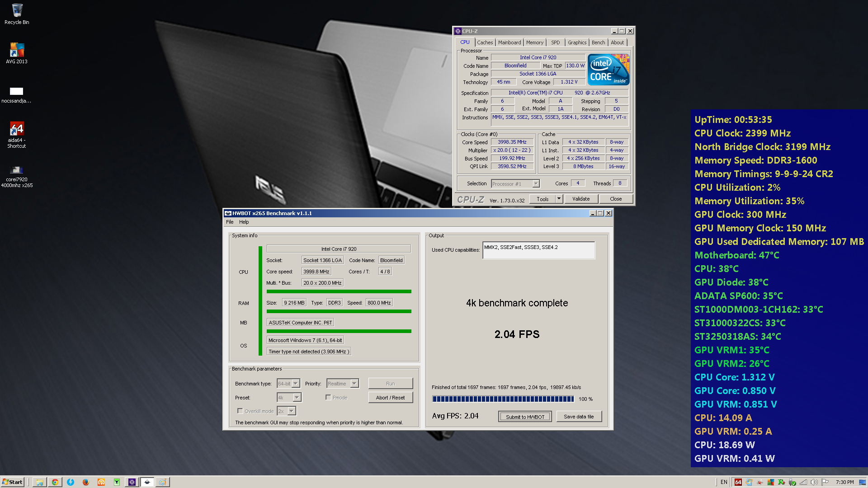Select the corei7920 4000mhz x265 desktop file
868x488 pixels.
coord(17,177)
